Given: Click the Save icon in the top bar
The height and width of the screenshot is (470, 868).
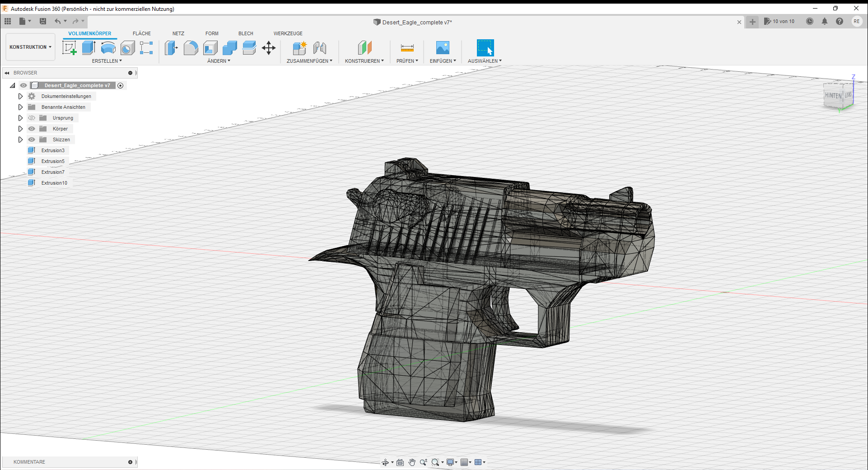Looking at the screenshot, I should 43,21.
